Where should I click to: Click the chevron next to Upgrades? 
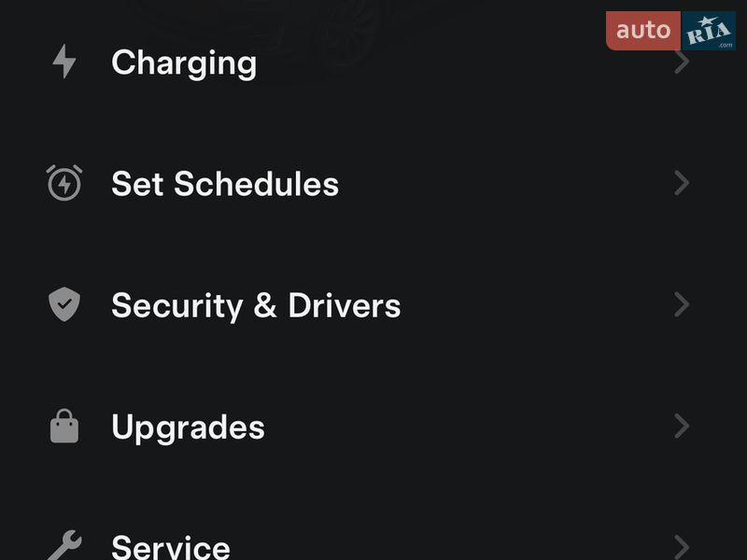(683, 427)
